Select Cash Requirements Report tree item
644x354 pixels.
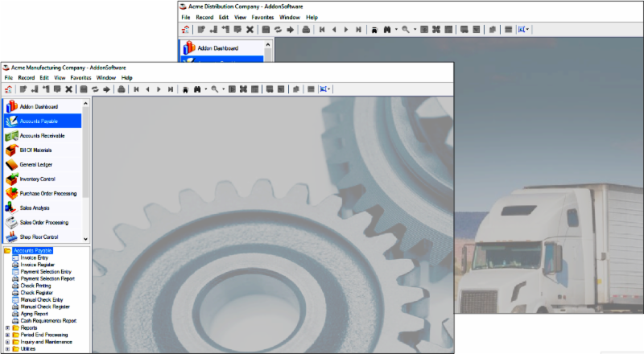point(48,320)
